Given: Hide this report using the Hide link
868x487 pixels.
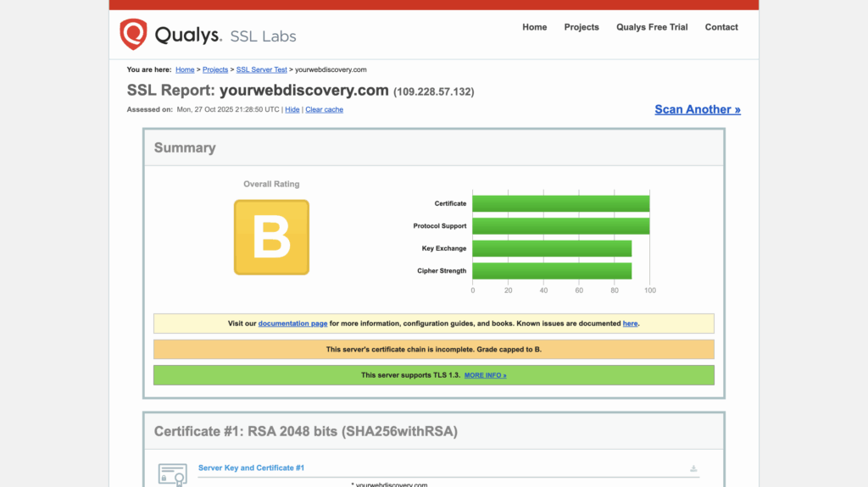Looking at the screenshot, I should [x=292, y=109].
